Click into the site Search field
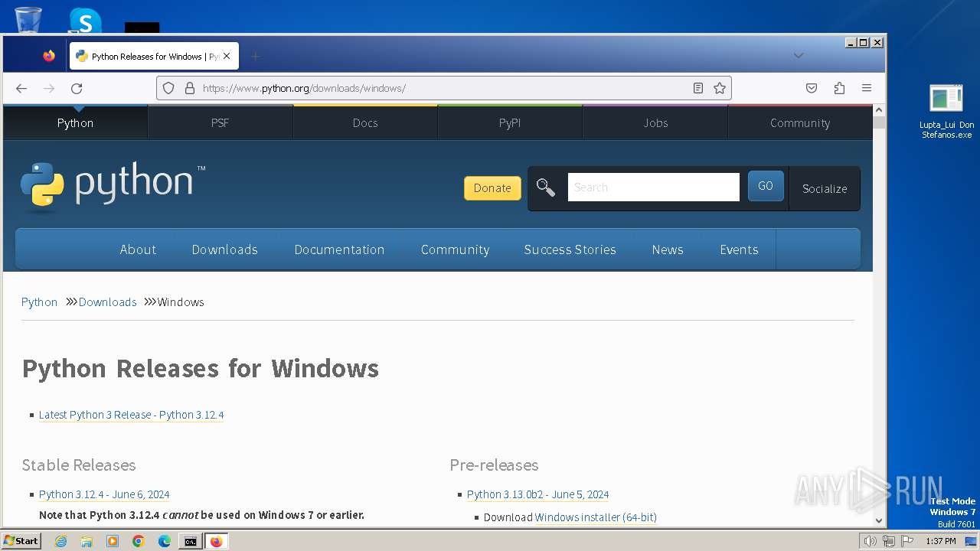980x551 pixels. click(x=654, y=187)
